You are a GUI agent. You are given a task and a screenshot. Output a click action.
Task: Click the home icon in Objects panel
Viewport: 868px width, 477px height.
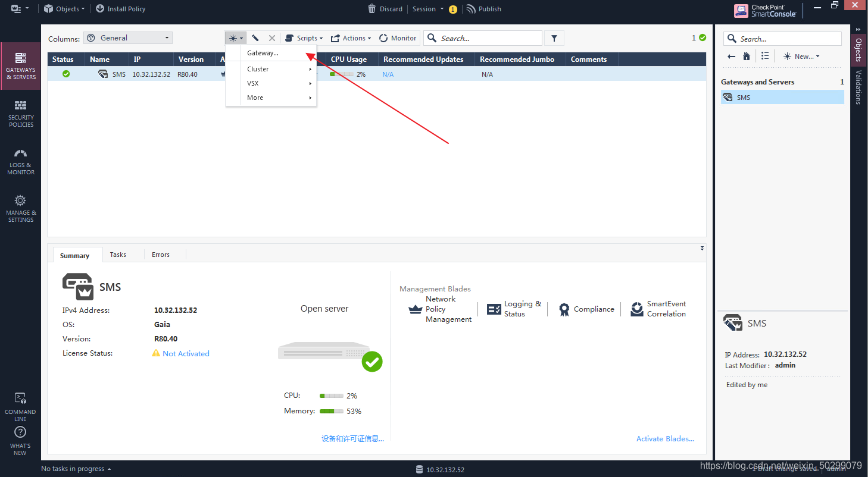pyautogui.click(x=747, y=56)
